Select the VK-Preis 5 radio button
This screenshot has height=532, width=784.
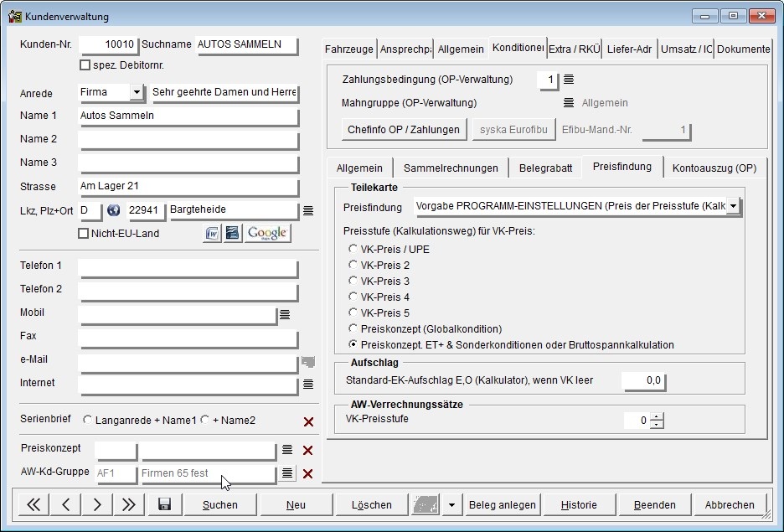[353, 312]
